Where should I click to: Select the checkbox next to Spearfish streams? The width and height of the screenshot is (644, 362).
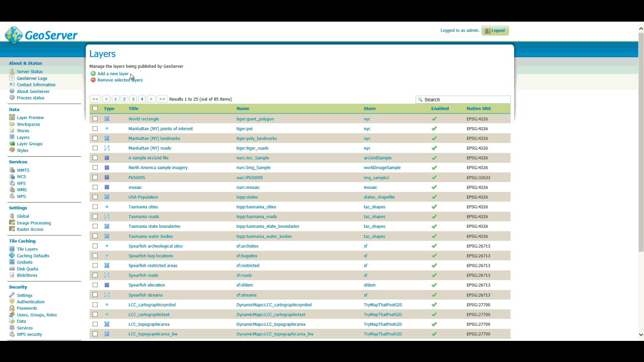95,295
